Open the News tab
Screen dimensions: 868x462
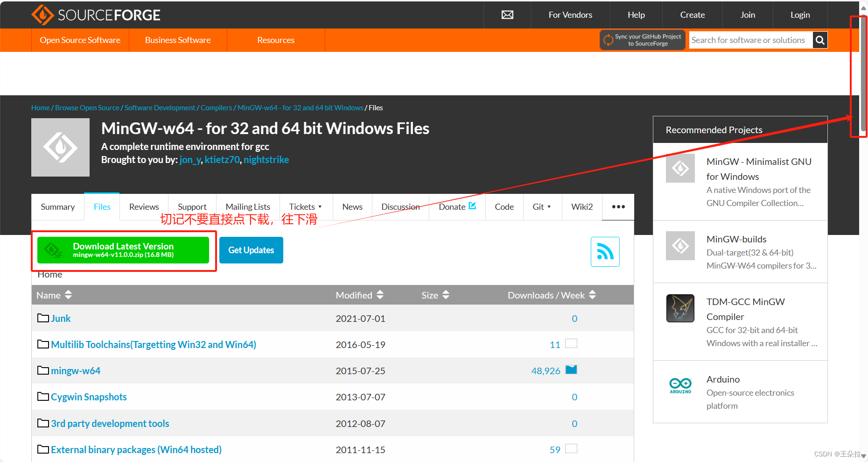pos(352,207)
